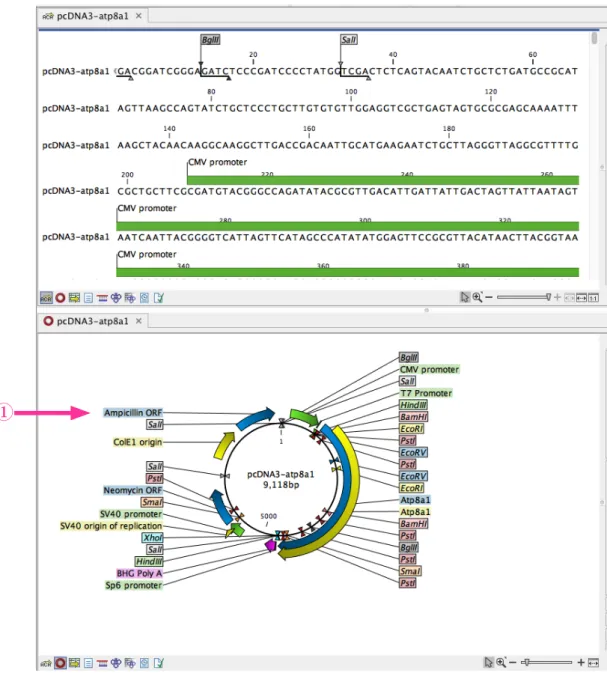Click active circular view icon, lower toolbar
Screen dimensions: 607x673
tap(61, 663)
